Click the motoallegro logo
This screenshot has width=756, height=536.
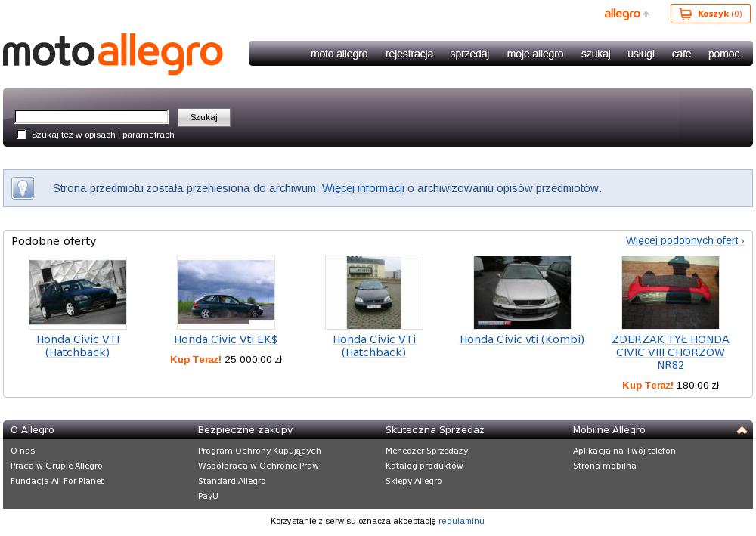pos(113,54)
